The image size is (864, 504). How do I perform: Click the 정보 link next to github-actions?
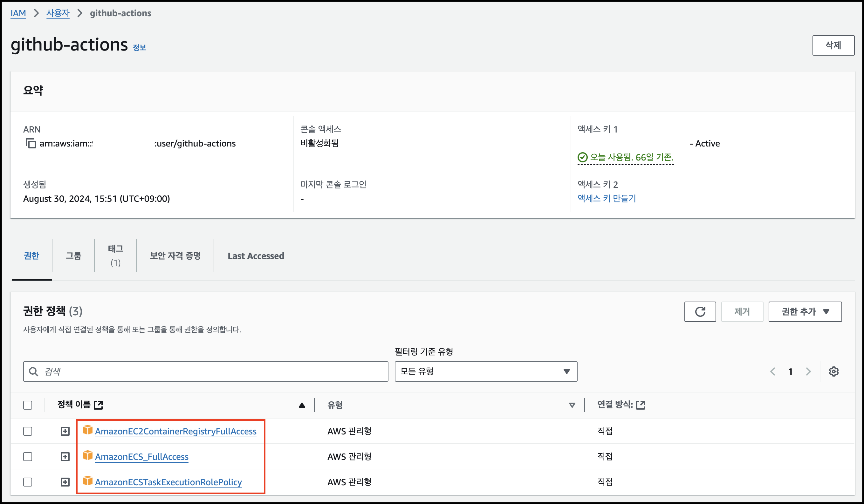click(x=140, y=48)
